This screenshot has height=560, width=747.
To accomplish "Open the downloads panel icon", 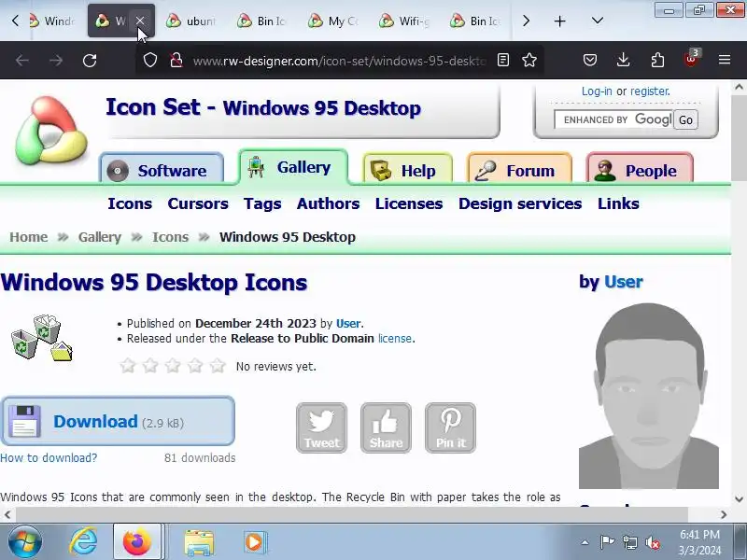I will 623,60.
